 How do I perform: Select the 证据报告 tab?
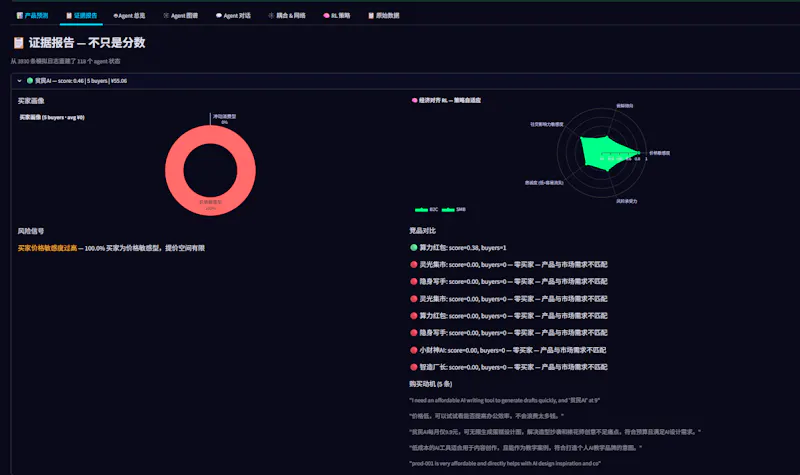point(81,16)
